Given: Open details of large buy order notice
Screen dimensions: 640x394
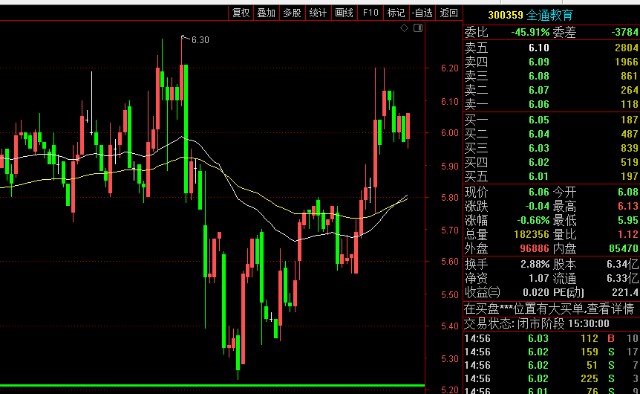Looking at the screenshot, I should pyautogui.click(x=551, y=309).
